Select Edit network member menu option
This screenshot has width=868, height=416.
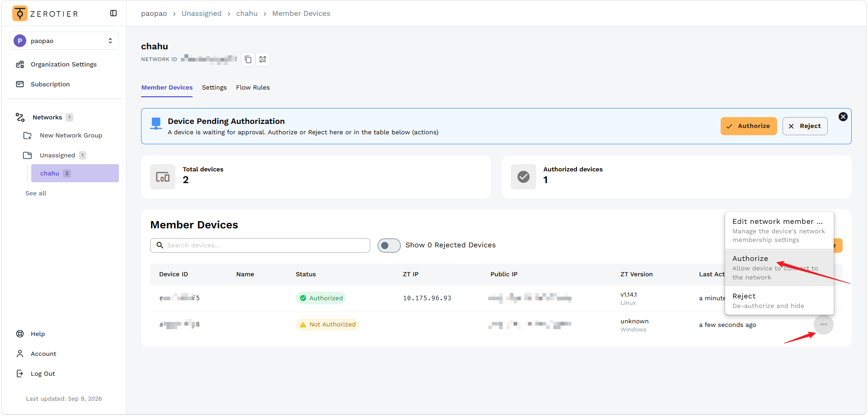pos(779,230)
